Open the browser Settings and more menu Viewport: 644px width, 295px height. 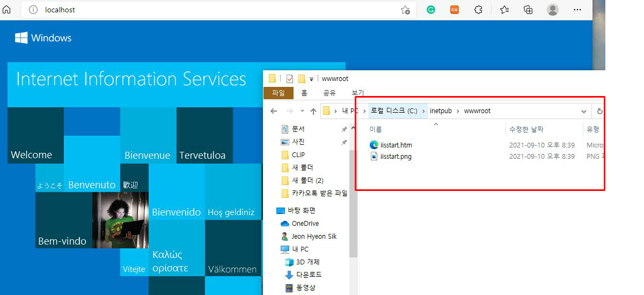[577, 10]
